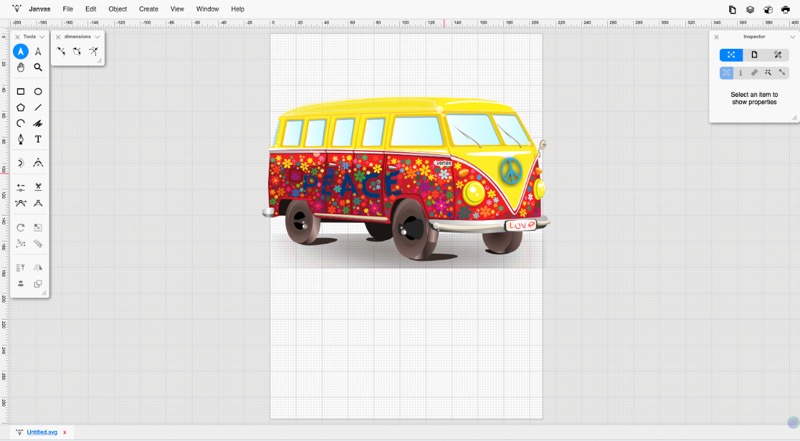Select the Text tool
Viewport: 800px width, 441px height.
click(x=38, y=139)
